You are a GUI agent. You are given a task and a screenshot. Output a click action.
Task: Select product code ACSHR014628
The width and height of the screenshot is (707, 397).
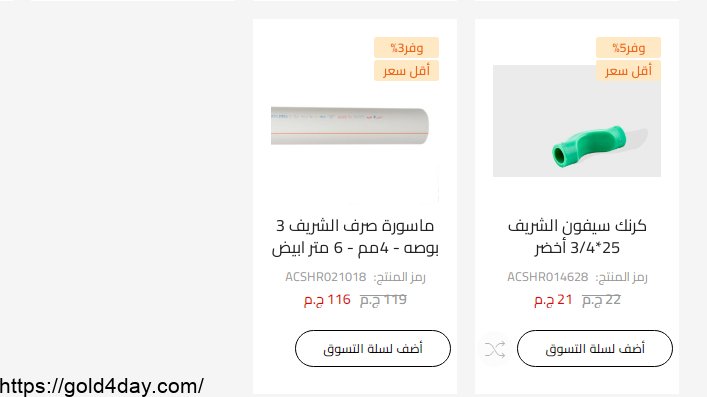pyautogui.click(x=547, y=277)
